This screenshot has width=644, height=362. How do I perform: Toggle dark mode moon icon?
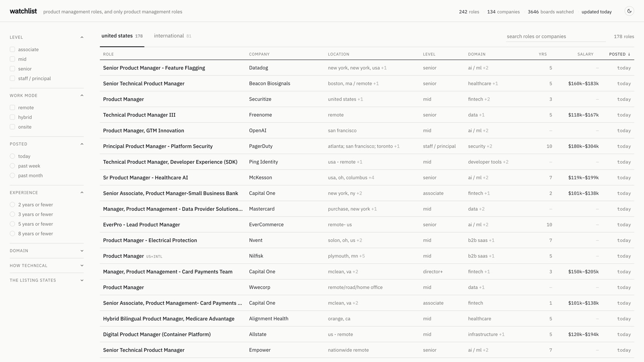click(x=629, y=11)
